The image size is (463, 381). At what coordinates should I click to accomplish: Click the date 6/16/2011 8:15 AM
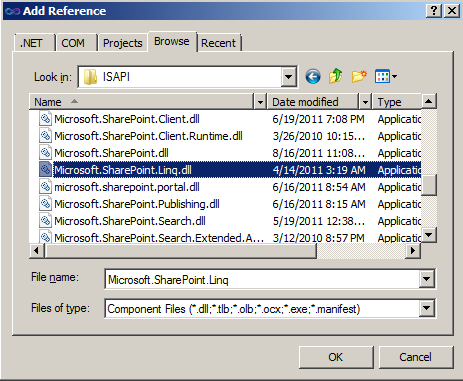(x=319, y=204)
